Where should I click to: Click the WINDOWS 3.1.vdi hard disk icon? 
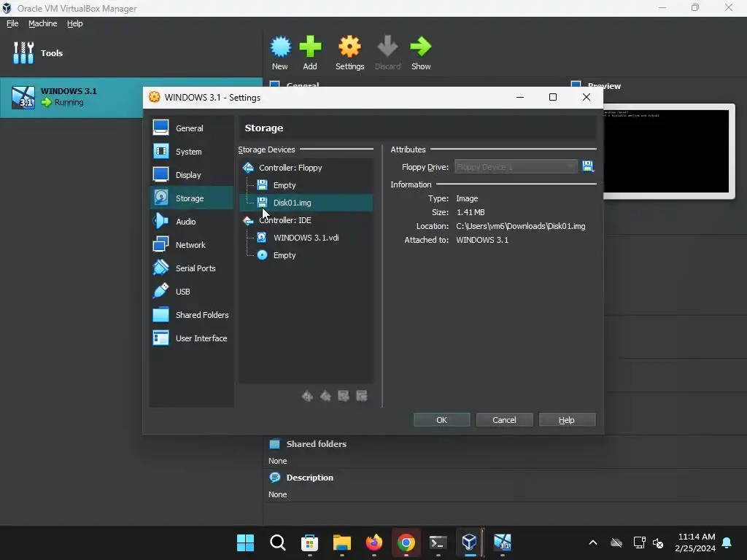click(x=262, y=237)
